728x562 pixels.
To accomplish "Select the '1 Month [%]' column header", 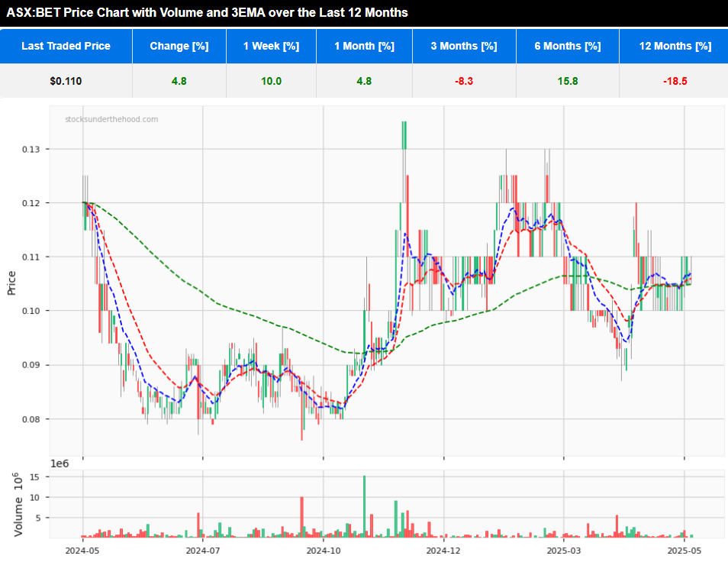I will tap(365, 46).
